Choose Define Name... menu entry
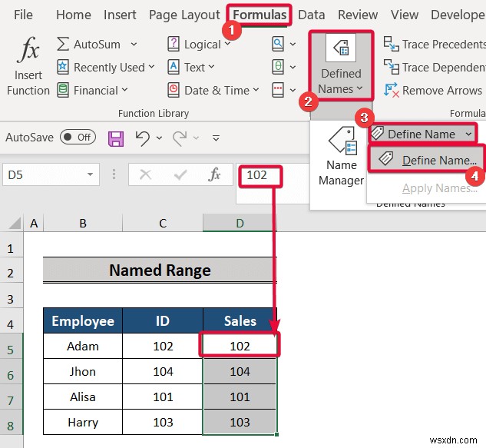This screenshot has height=448, width=486. [x=426, y=160]
